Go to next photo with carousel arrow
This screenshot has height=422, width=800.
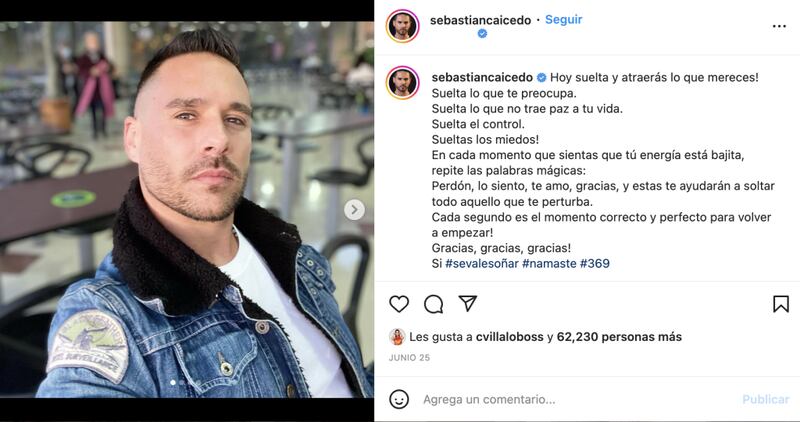(x=354, y=210)
